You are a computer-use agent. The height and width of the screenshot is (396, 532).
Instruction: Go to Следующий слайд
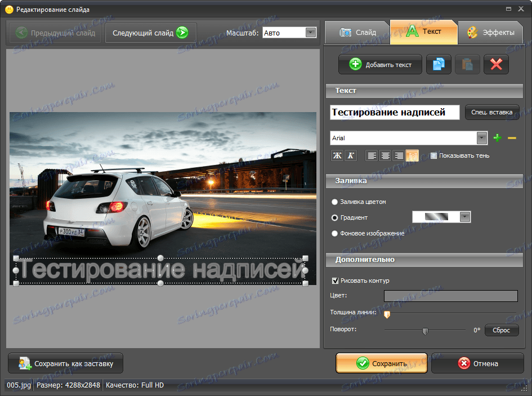pyautogui.click(x=151, y=33)
